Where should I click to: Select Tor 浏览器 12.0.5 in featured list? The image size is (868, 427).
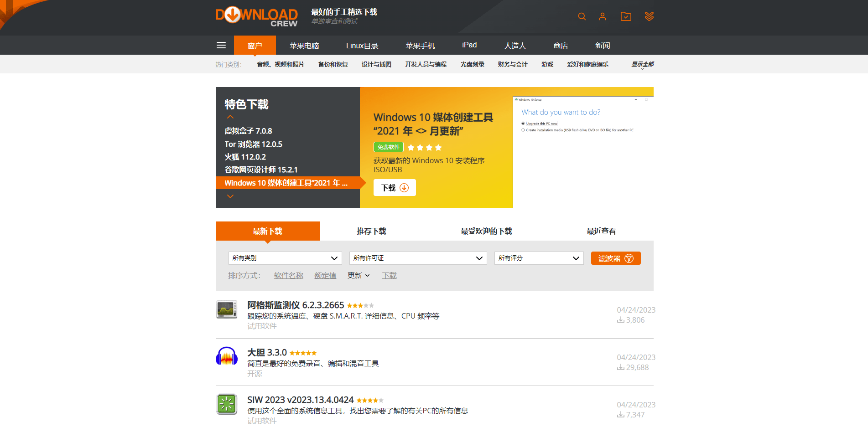(x=253, y=144)
